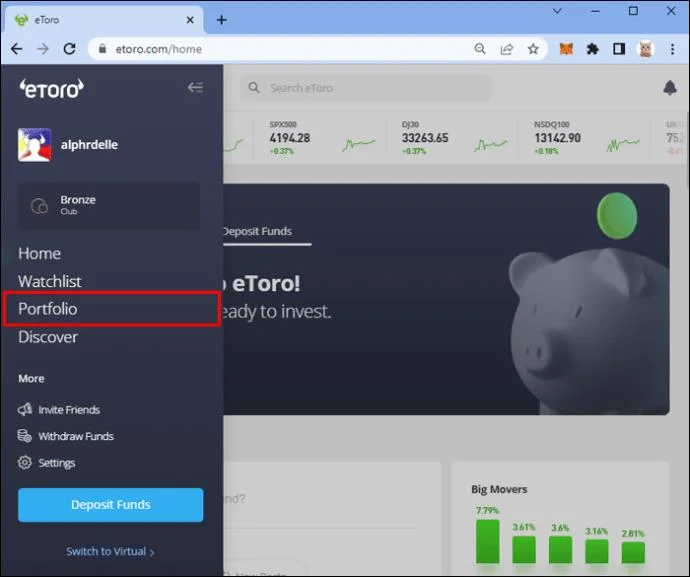Open the Chrome three-dot menu
The height and width of the screenshot is (577, 690).
[672, 49]
